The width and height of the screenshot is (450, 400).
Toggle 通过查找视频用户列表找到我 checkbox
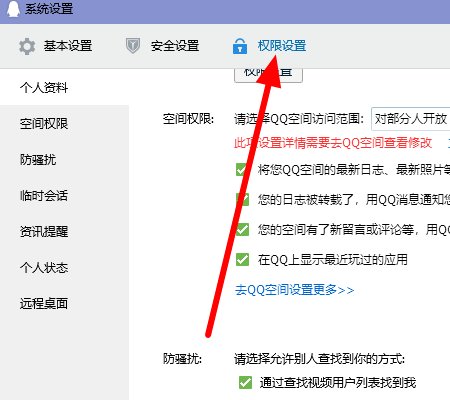245,382
